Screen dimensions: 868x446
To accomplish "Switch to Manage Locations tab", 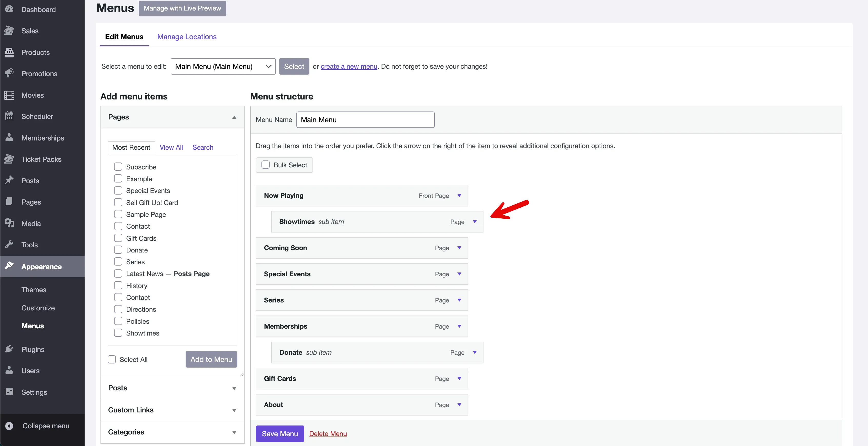I will coord(187,37).
